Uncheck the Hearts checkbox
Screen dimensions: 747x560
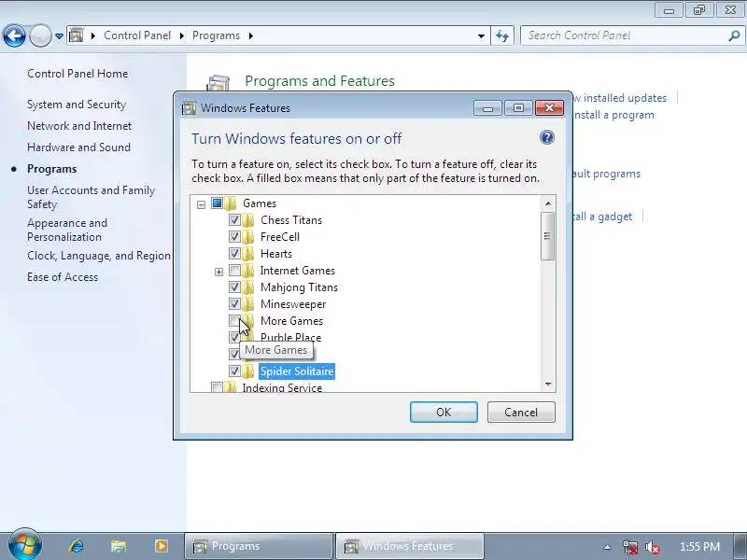[234, 253]
